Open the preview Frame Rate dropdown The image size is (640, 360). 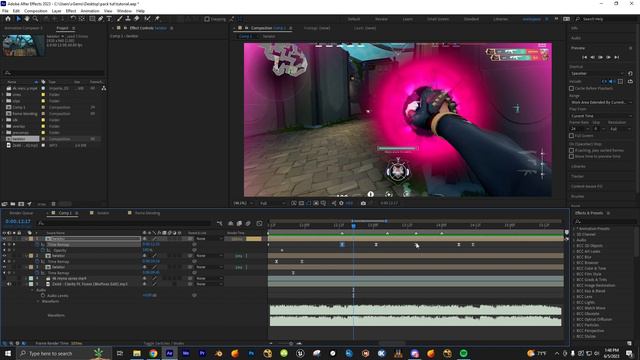pos(580,129)
